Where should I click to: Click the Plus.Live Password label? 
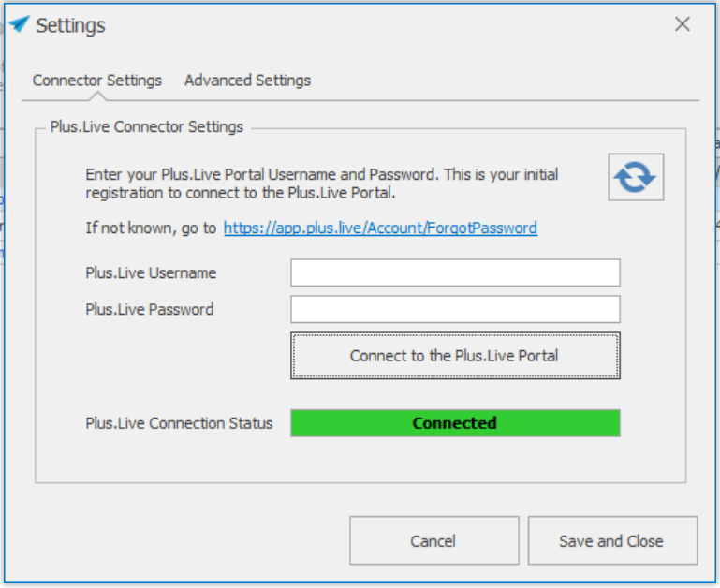pos(149,309)
